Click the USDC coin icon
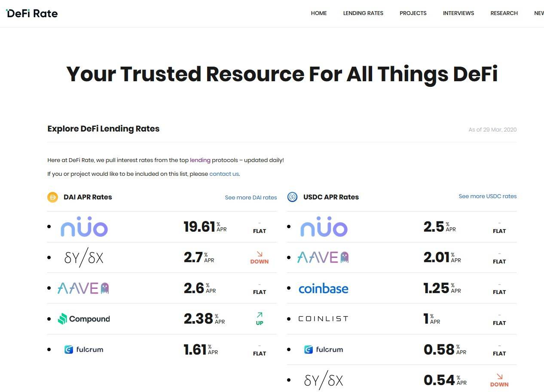This screenshot has width=544, height=392. coord(293,197)
